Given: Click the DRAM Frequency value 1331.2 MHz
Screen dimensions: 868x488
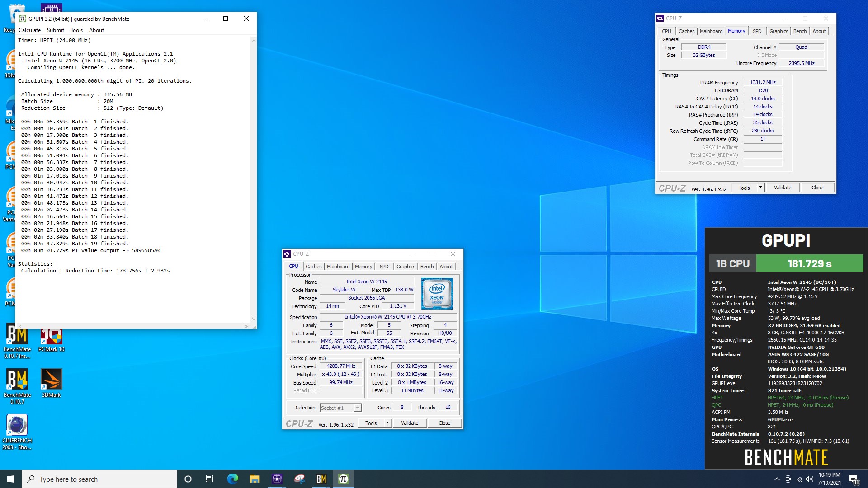Looking at the screenshot, I should [x=763, y=83].
